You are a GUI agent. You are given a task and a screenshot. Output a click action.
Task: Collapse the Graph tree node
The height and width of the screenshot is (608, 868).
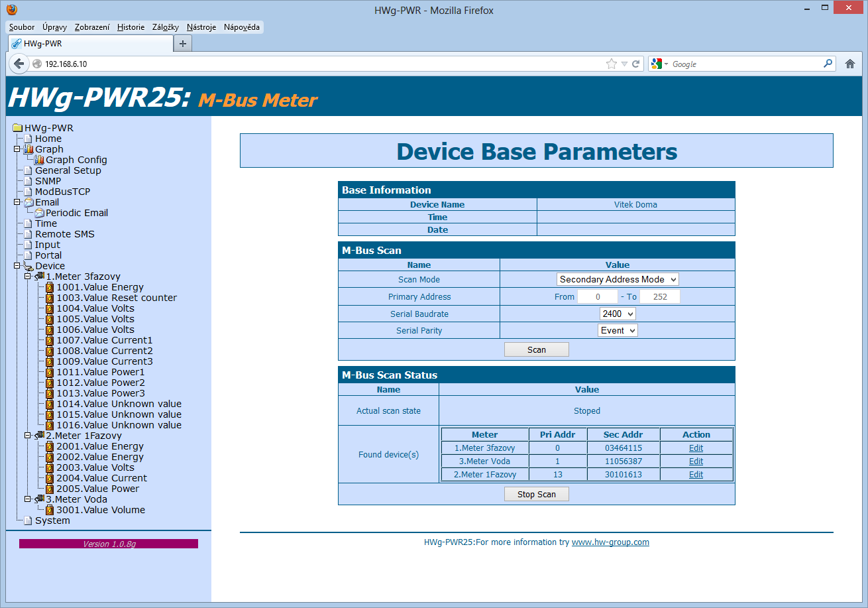pyautogui.click(x=17, y=149)
